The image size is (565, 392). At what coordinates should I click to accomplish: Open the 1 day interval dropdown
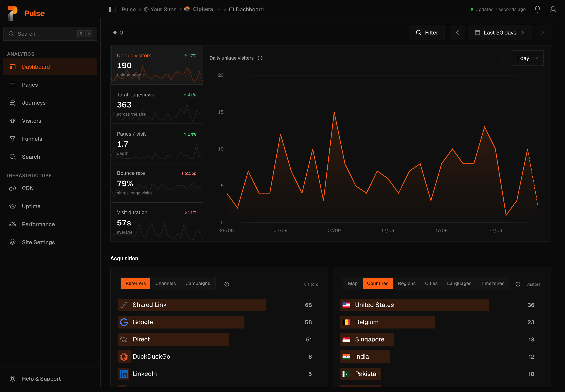pyautogui.click(x=528, y=58)
